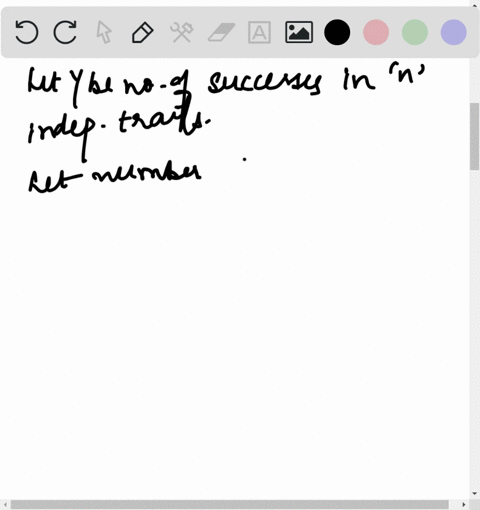Click the vertical scrollbar up arrow
Screen dimensions: 480x510
(475, 4)
